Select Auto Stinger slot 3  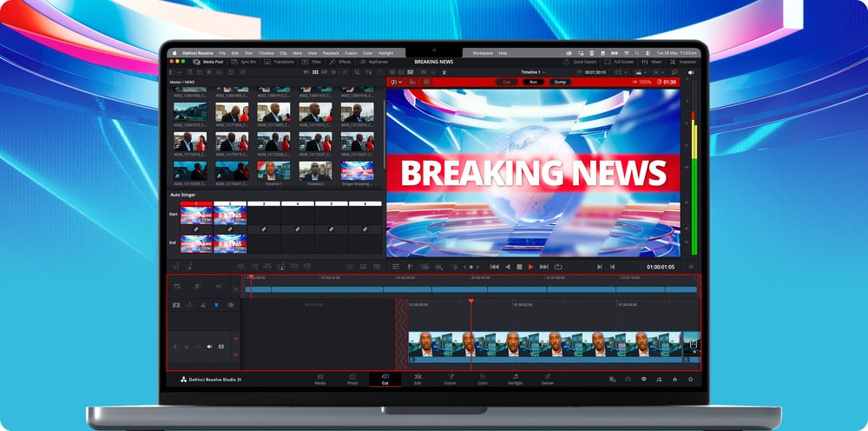pos(264,204)
